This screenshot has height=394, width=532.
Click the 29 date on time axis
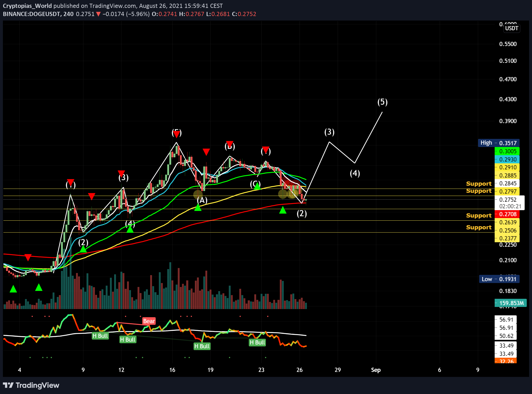tap(338, 370)
